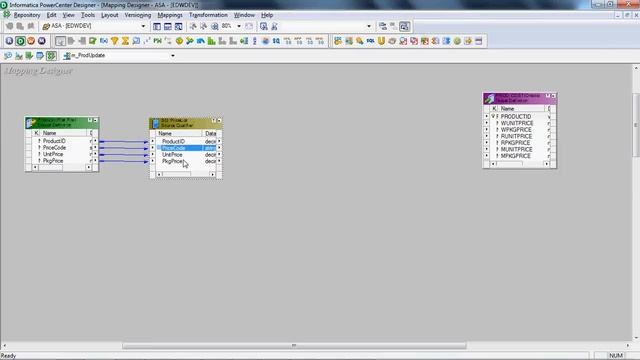
Task: Click the Name column header in source definition
Action: pos(64,133)
